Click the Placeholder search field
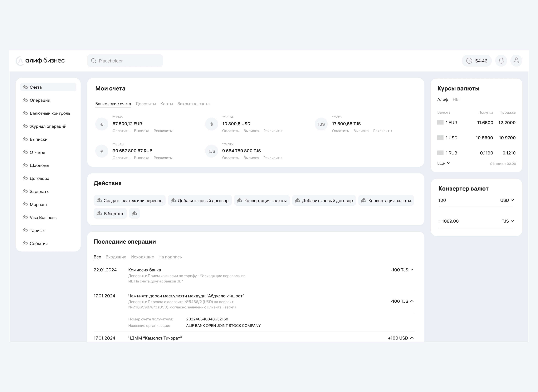This screenshot has width=538, height=392. click(x=125, y=61)
